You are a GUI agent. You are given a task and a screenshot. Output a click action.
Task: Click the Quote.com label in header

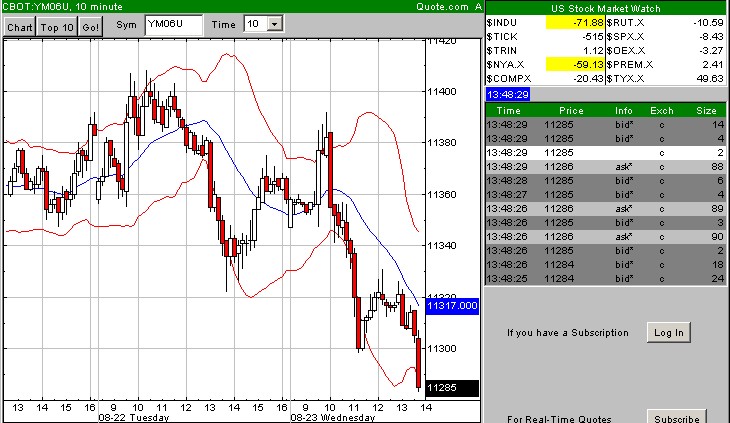click(446, 6)
